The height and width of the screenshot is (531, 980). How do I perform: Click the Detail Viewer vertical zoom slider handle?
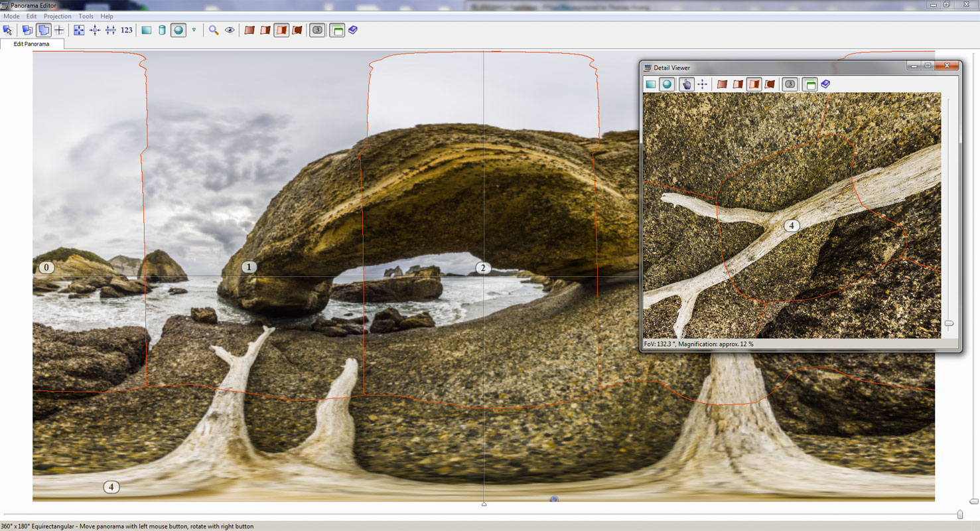click(x=949, y=323)
